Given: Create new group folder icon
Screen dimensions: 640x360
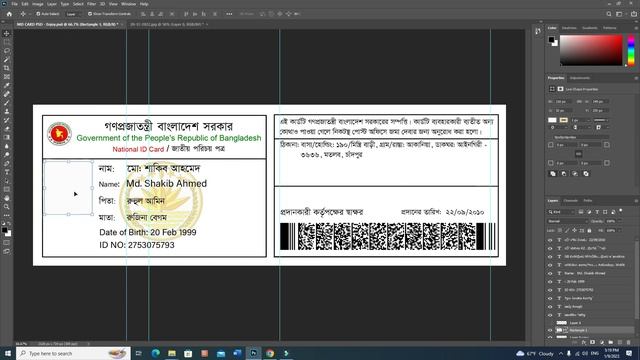Looking at the screenshot, I should click(x=611, y=342).
